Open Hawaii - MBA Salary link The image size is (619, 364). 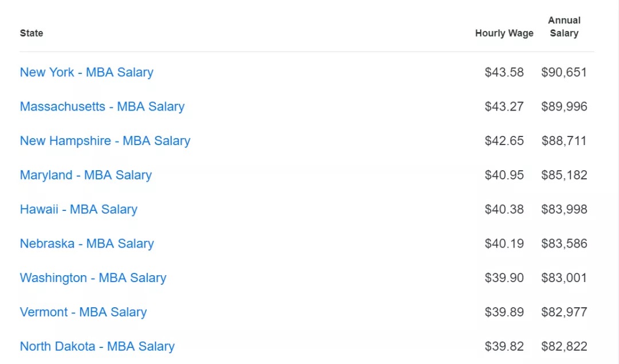tap(79, 209)
